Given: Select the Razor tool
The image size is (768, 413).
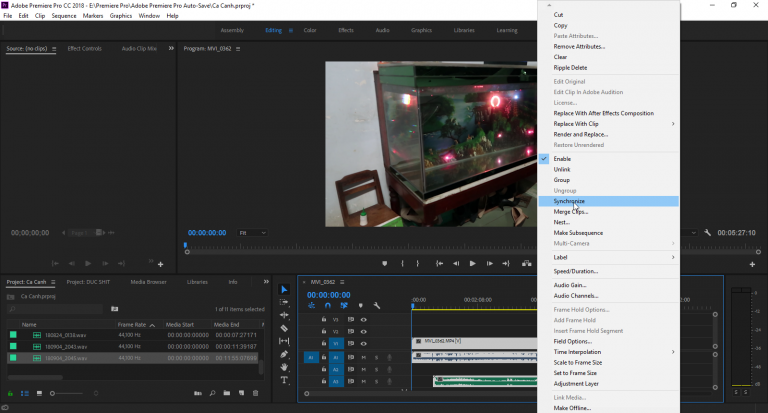Looking at the screenshot, I should coord(284,328).
